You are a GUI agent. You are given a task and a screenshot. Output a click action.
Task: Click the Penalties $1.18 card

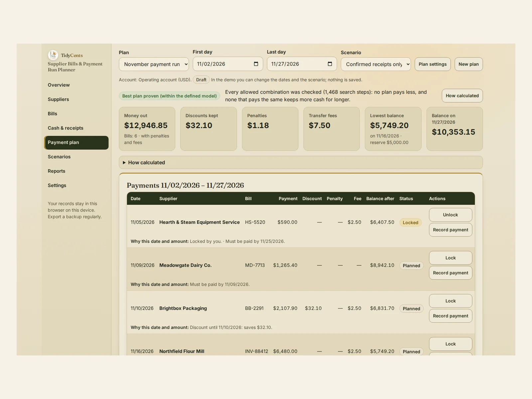(270, 129)
